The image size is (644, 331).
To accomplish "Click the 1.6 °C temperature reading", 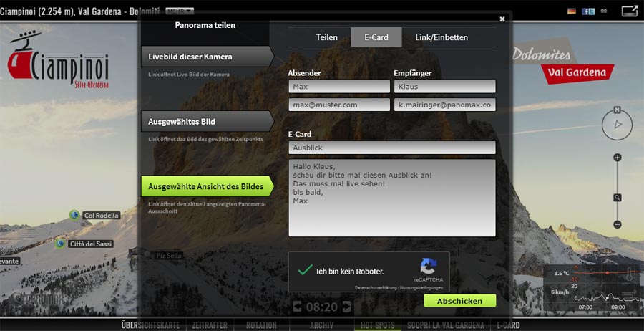I will tap(562, 273).
